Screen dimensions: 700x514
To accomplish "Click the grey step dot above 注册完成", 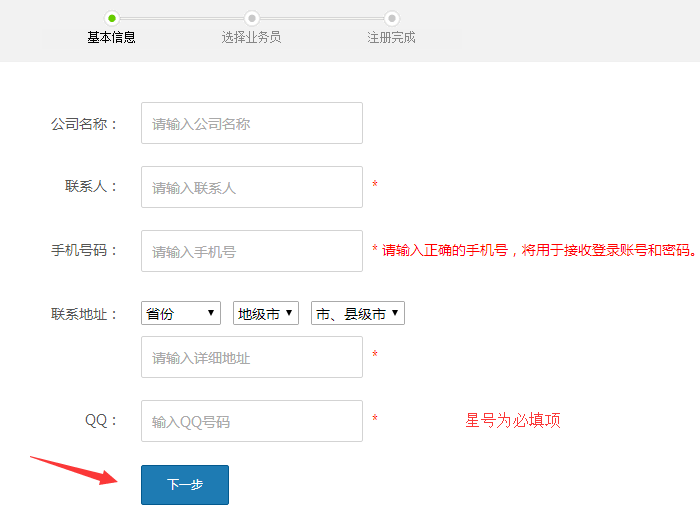I will [392, 18].
